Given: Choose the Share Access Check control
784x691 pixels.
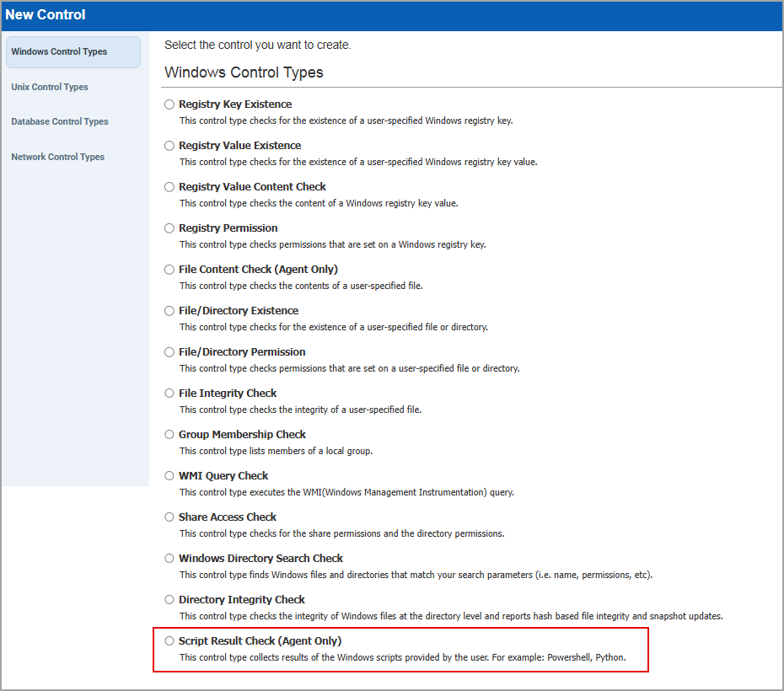Looking at the screenshot, I should tap(169, 517).
